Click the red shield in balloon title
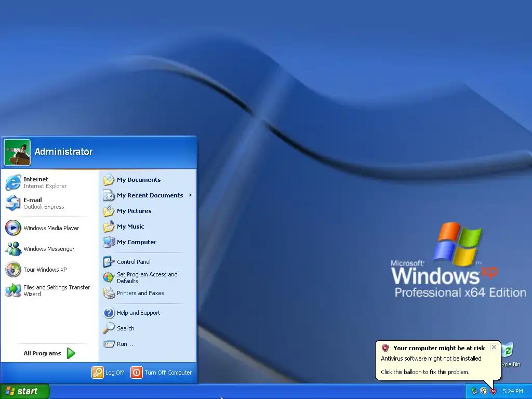 385,348
